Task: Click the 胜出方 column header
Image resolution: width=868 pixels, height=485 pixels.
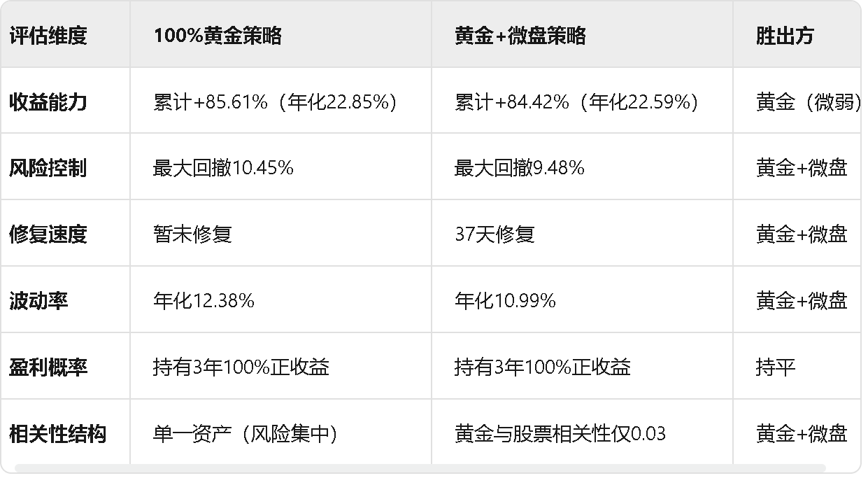Action: 797,36
